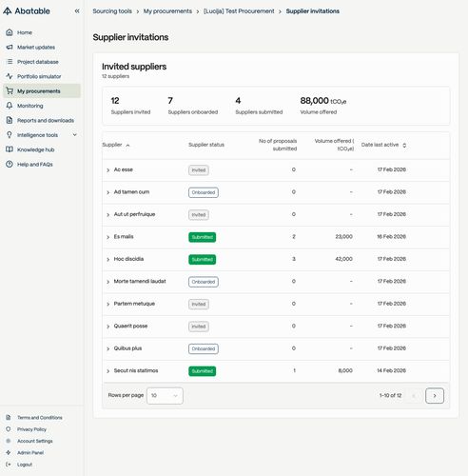Collapse the sidebar with the double-chevron icon
Image resolution: width=468 pixels, height=476 pixels.
[x=77, y=11]
